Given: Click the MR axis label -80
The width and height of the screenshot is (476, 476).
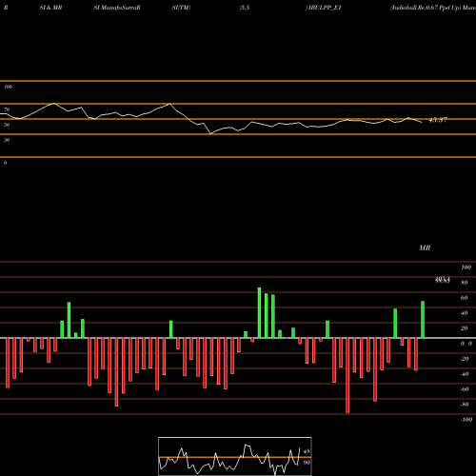Looking at the screenshot, I should pyautogui.click(x=465, y=405).
